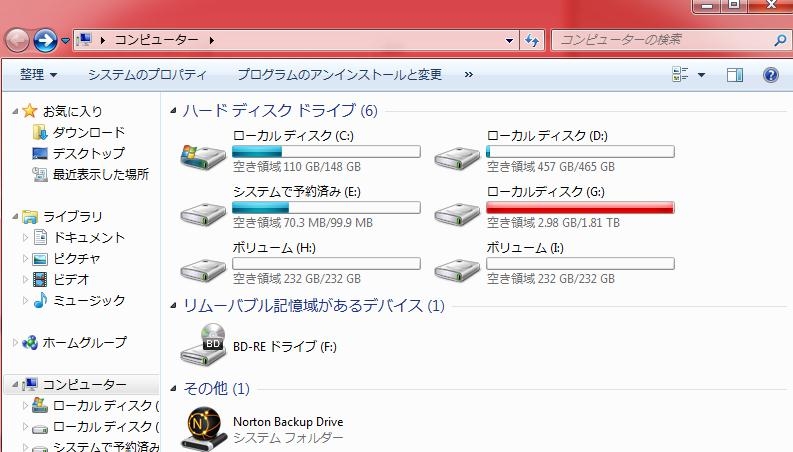Open the ピクチャ library
This screenshot has height=452, width=793.
pyautogui.click(x=77, y=258)
